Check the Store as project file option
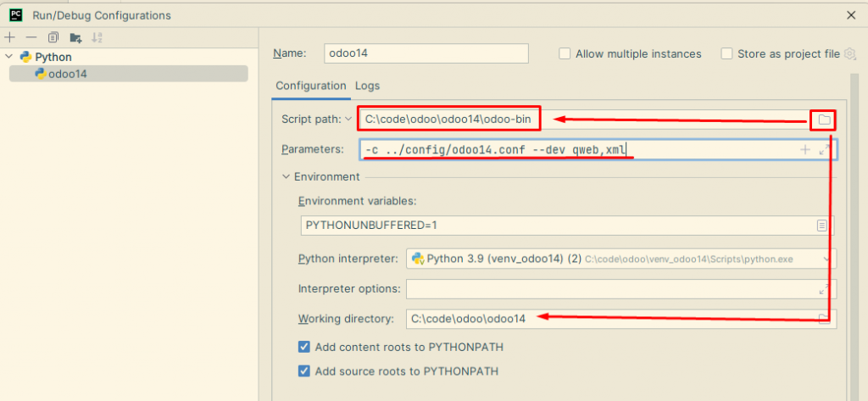868x401 pixels. click(727, 53)
